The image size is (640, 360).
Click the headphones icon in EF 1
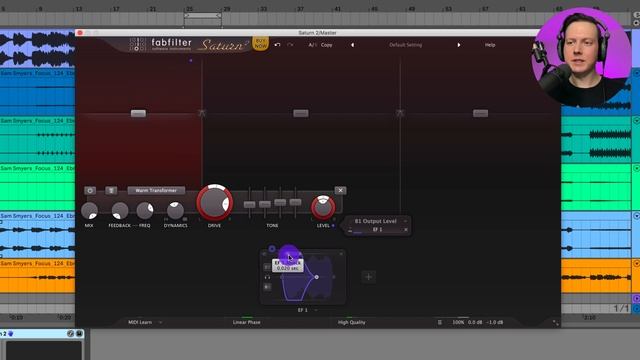click(x=267, y=277)
